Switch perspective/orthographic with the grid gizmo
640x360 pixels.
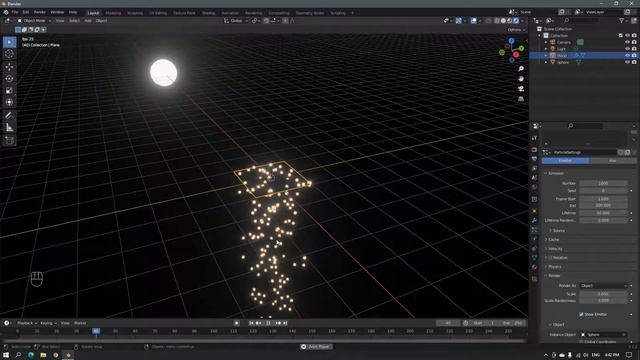click(521, 99)
